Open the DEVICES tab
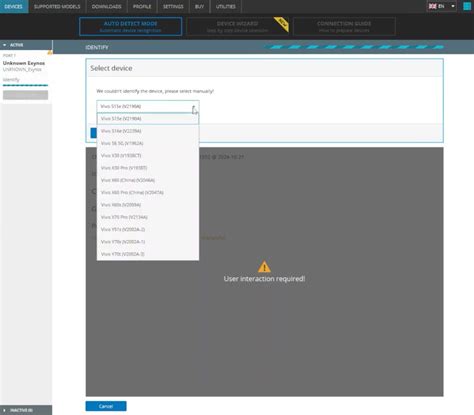The height and width of the screenshot is (415, 474). pyautogui.click(x=14, y=6)
